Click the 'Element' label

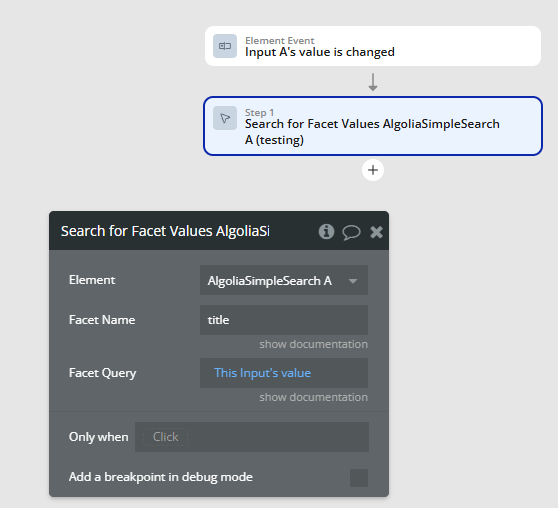tap(92, 280)
